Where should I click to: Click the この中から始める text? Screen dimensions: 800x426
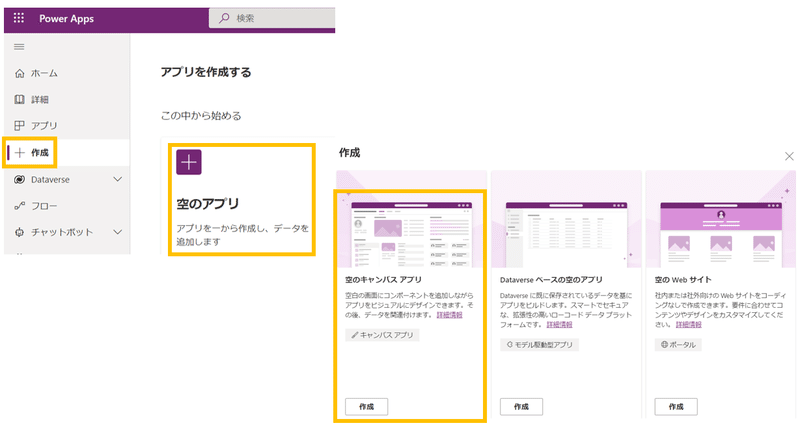pos(201,116)
